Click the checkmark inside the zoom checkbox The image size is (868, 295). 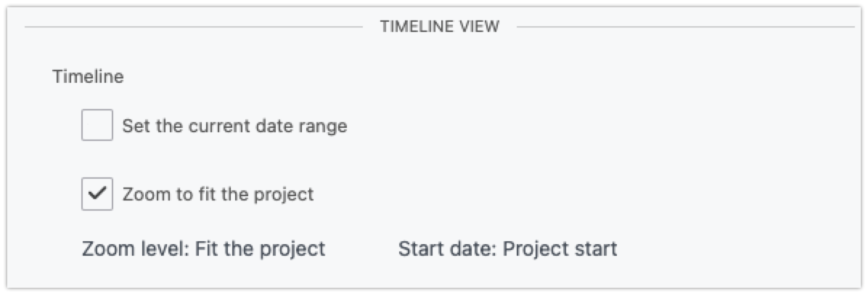[x=97, y=194]
